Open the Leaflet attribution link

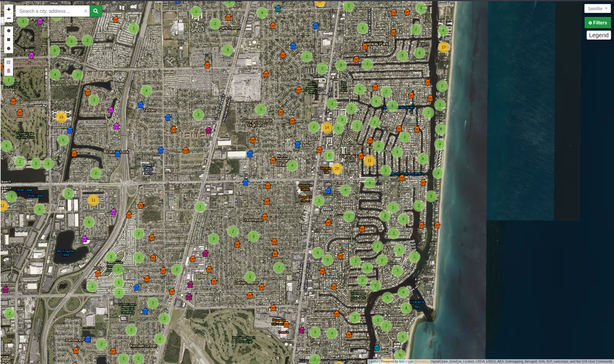[x=373, y=361]
